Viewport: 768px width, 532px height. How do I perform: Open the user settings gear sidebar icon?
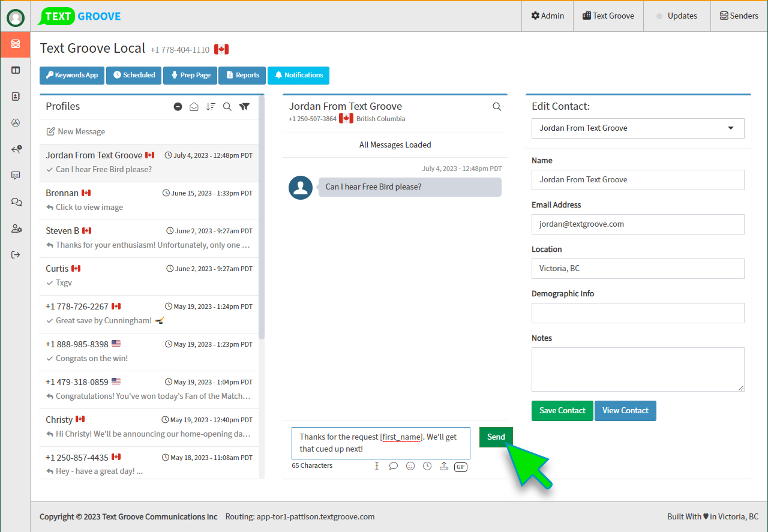click(16, 229)
